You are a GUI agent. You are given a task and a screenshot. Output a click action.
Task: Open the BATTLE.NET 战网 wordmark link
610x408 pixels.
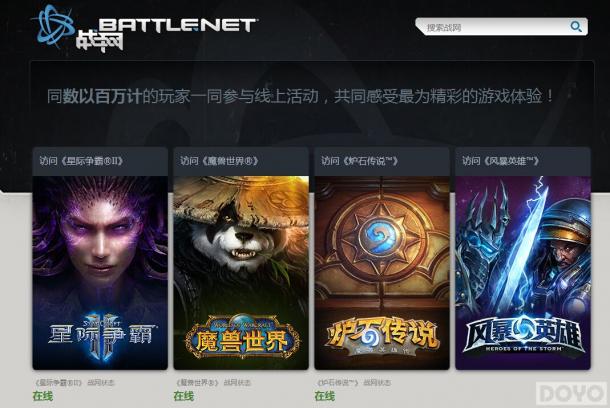[x=165, y=34]
